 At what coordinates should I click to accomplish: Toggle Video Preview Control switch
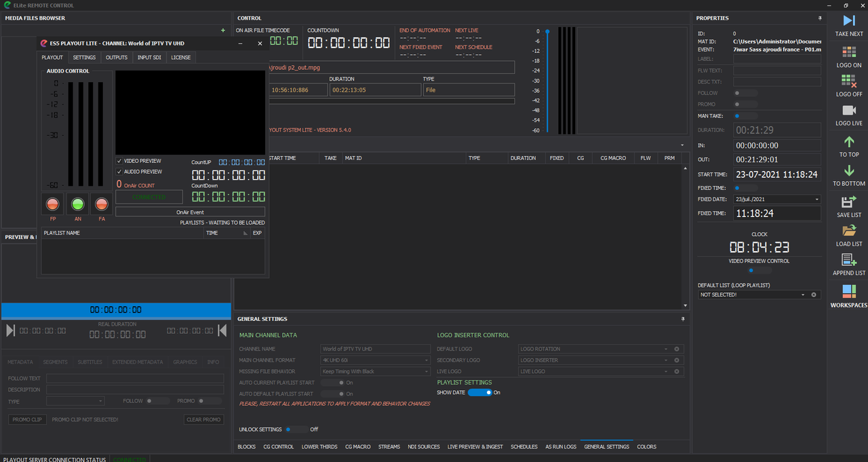click(x=759, y=270)
